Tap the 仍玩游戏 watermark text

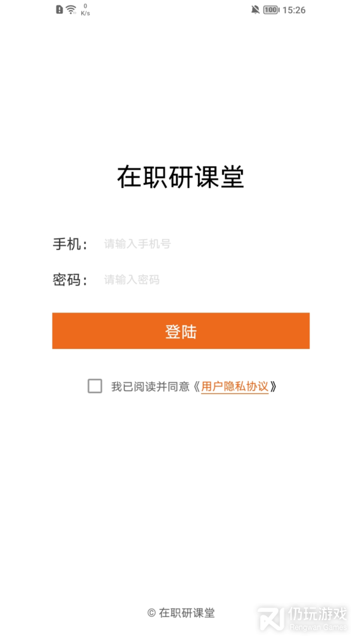pyautogui.click(x=317, y=614)
